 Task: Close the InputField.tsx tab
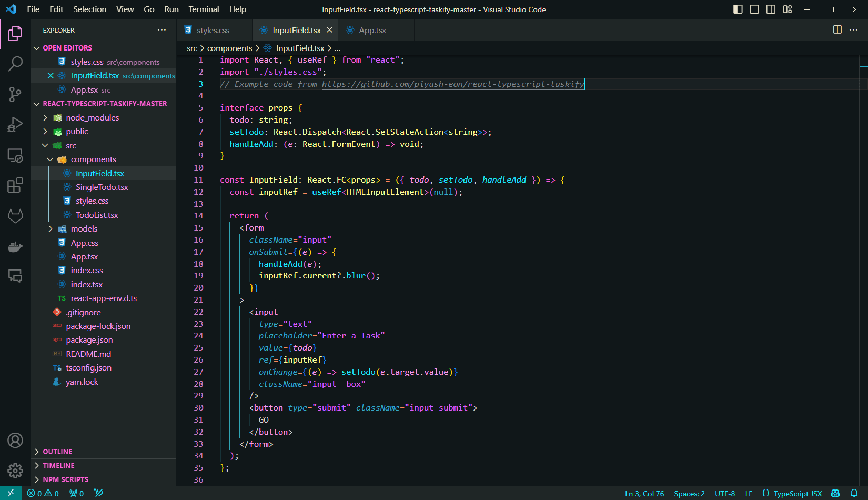(329, 30)
